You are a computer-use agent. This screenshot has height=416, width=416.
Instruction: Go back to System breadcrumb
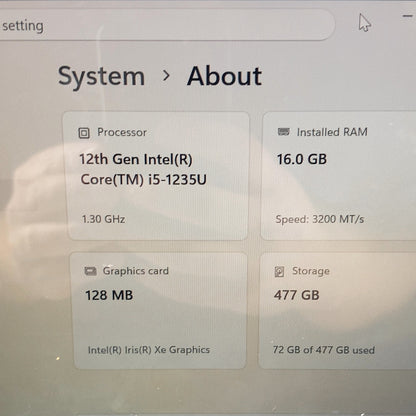102,77
